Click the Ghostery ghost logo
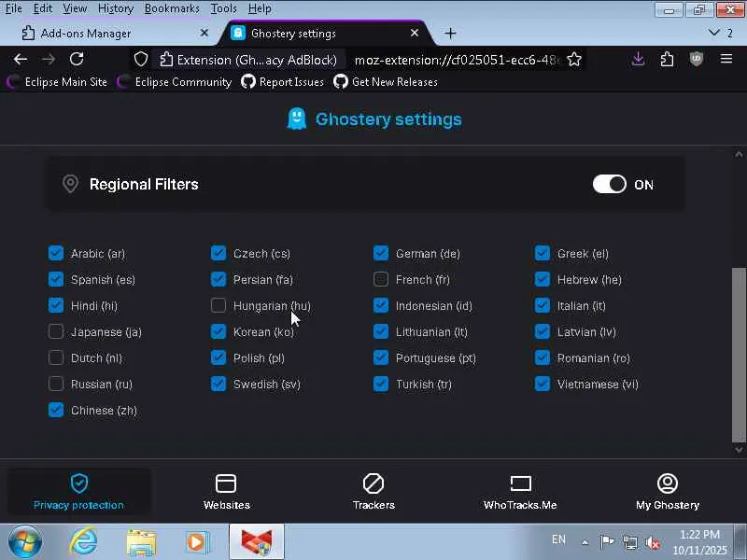Image resolution: width=747 pixels, height=560 pixels. coord(296,119)
